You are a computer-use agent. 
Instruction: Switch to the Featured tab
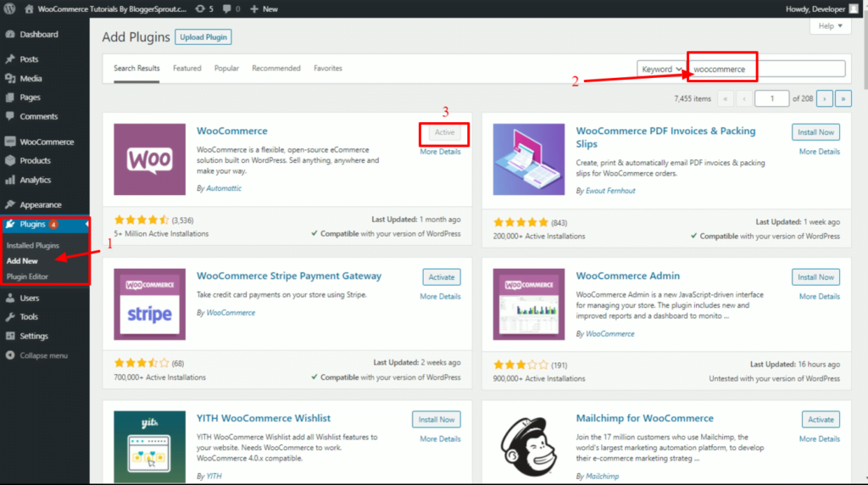(x=187, y=68)
